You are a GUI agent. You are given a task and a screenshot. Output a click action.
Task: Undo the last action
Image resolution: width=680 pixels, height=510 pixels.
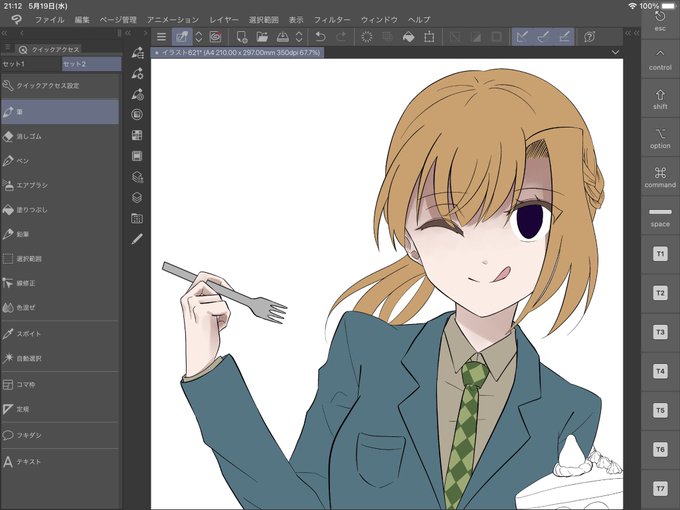point(320,37)
